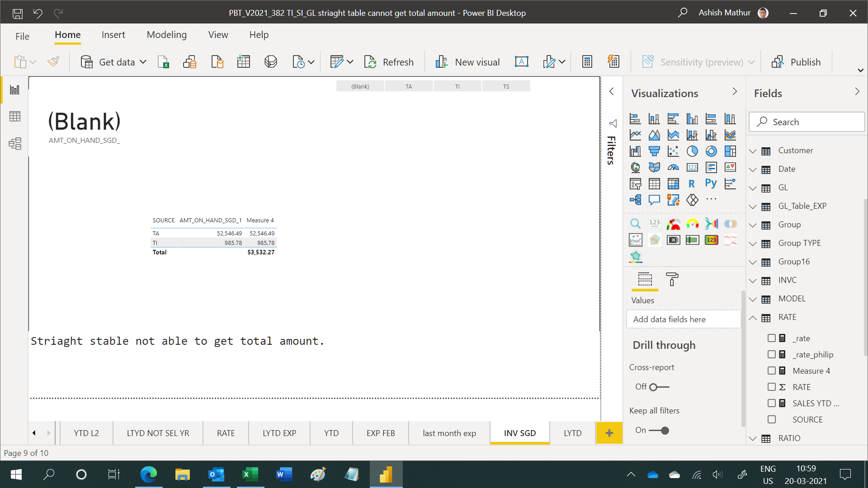The height and width of the screenshot is (488, 868).
Task: Expand the MODEL table in Fields
Action: point(753,299)
